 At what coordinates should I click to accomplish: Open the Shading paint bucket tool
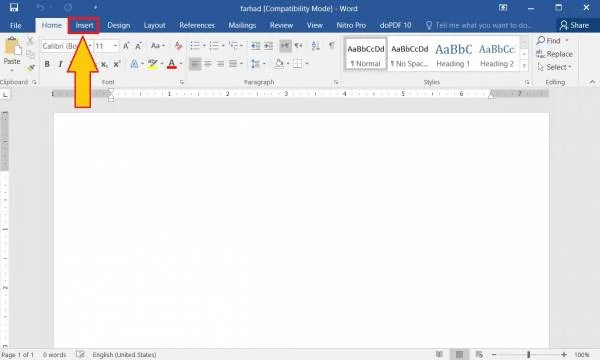click(x=279, y=64)
